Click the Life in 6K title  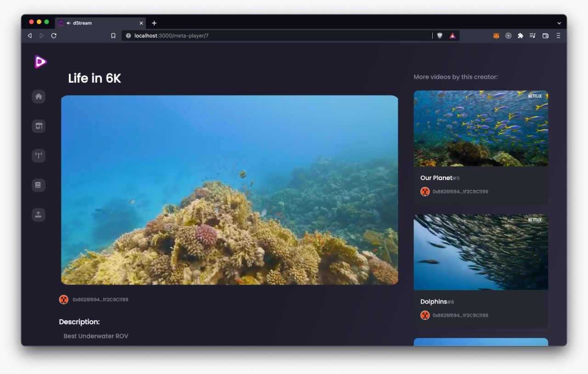(95, 78)
